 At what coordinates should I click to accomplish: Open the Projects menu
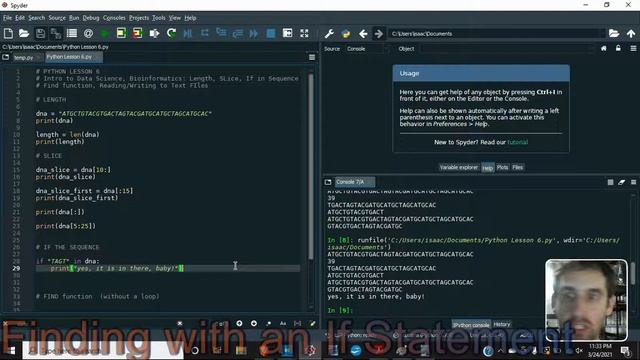pyautogui.click(x=139, y=18)
